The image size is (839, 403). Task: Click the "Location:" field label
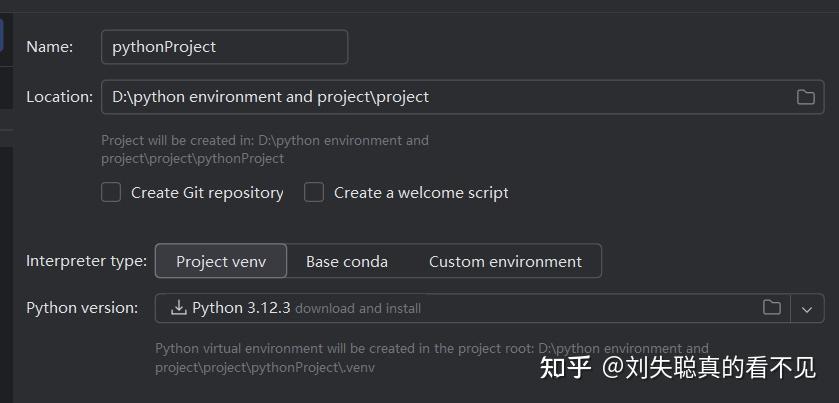tap(59, 97)
